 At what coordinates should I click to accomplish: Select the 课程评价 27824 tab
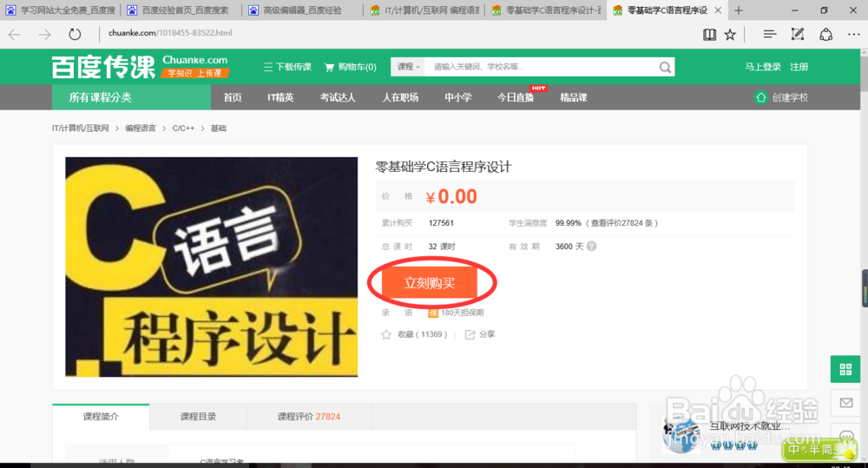coord(309,417)
